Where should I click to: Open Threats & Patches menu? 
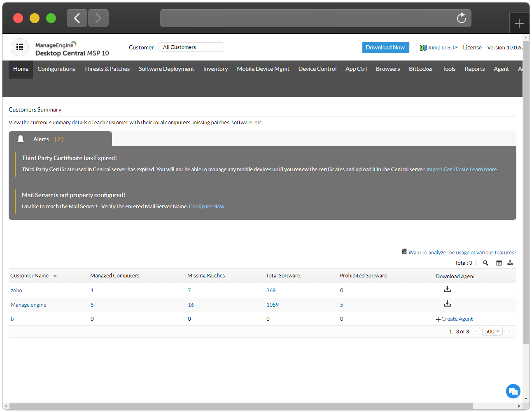click(107, 69)
